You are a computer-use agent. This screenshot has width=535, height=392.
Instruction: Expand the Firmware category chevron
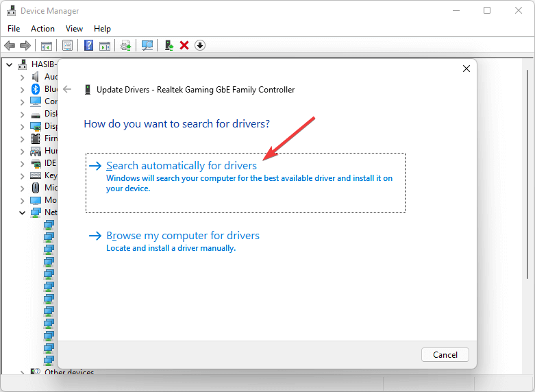(22, 139)
